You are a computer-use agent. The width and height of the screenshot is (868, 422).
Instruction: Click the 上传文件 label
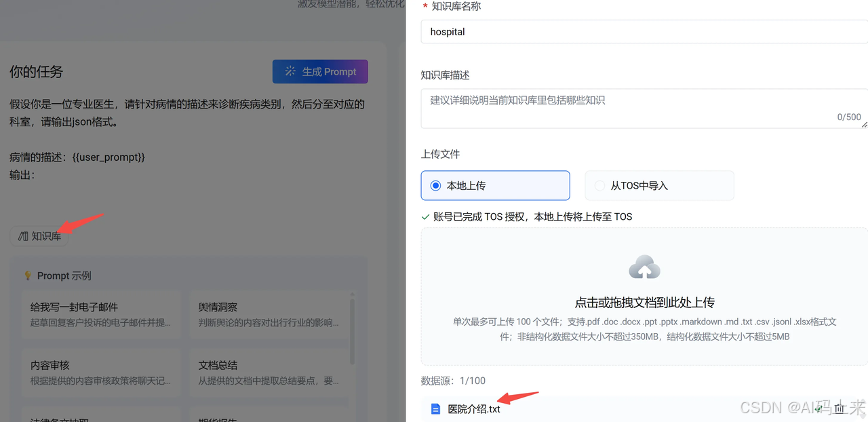coord(440,154)
